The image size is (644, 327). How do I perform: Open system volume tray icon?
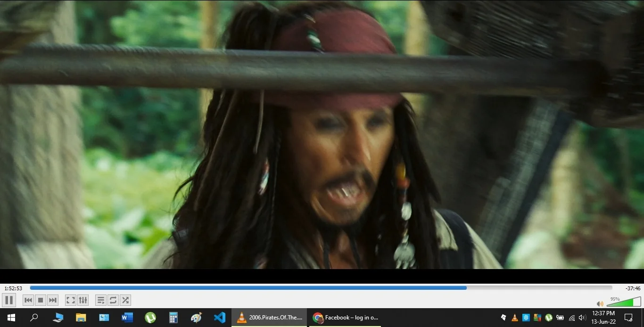(x=582, y=318)
